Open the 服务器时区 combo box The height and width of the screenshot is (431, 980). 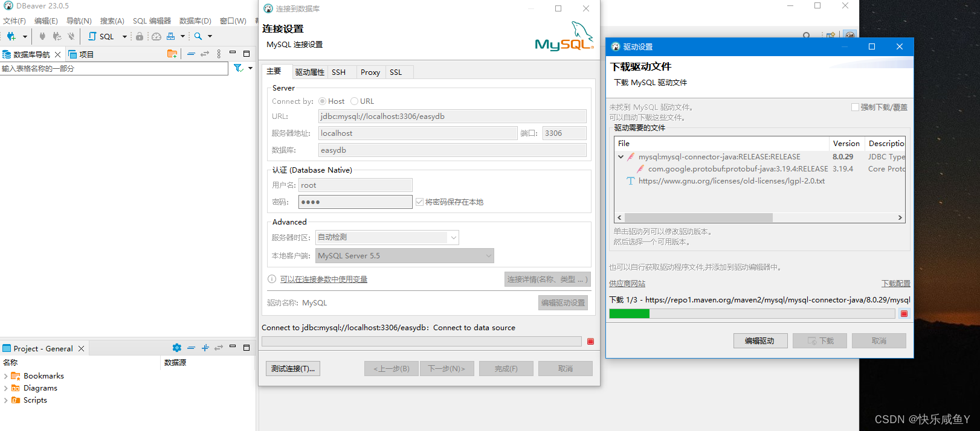click(x=387, y=238)
